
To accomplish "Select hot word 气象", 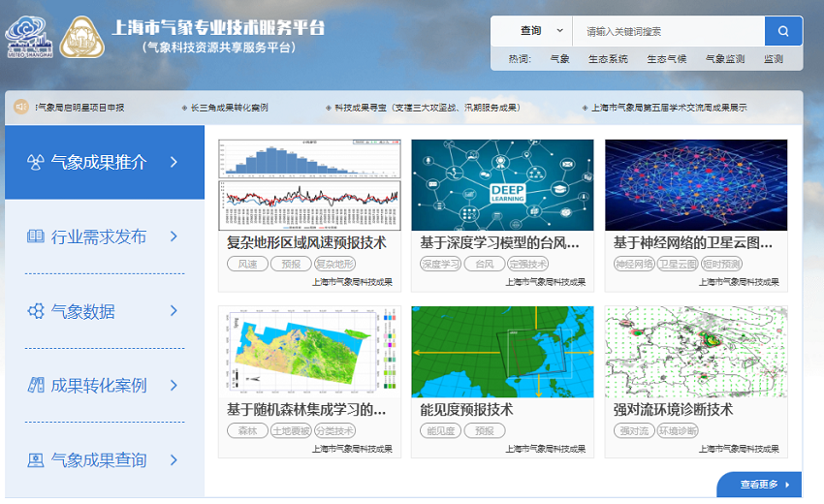I will [559, 59].
